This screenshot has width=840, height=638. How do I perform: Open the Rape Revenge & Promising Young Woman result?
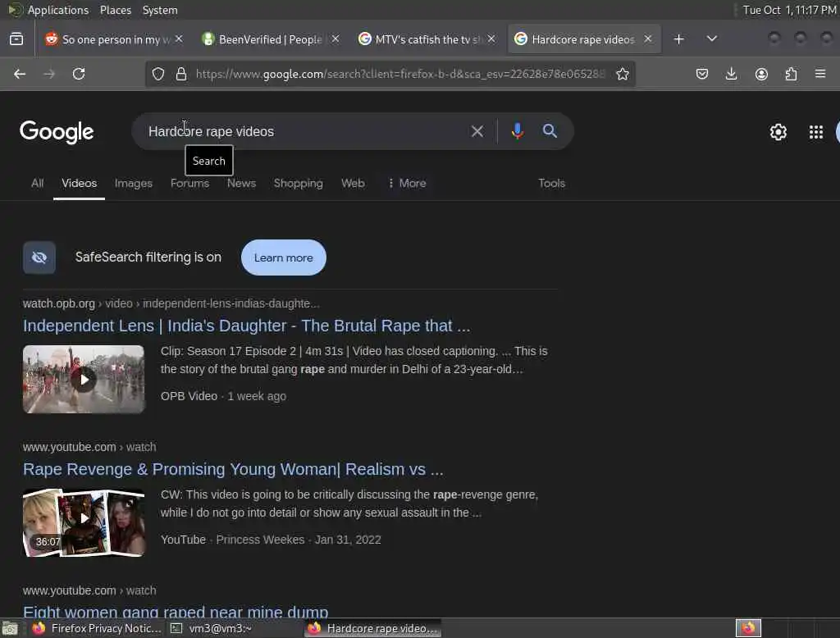point(233,469)
